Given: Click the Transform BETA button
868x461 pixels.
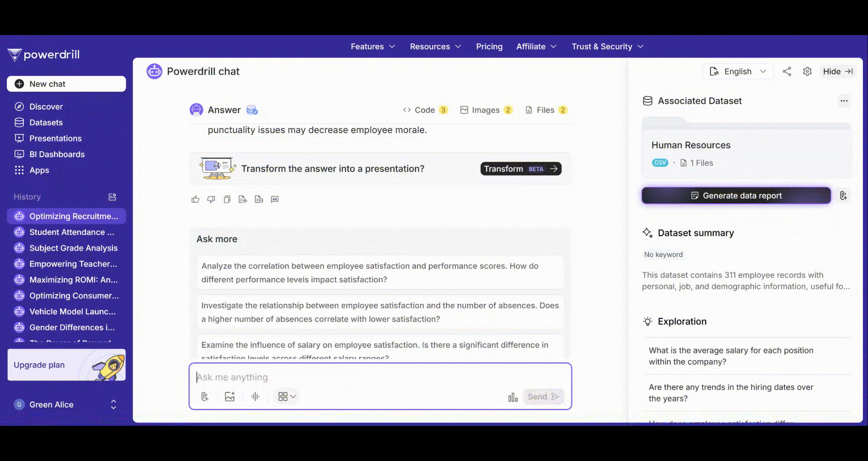Looking at the screenshot, I should pos(521,169).
